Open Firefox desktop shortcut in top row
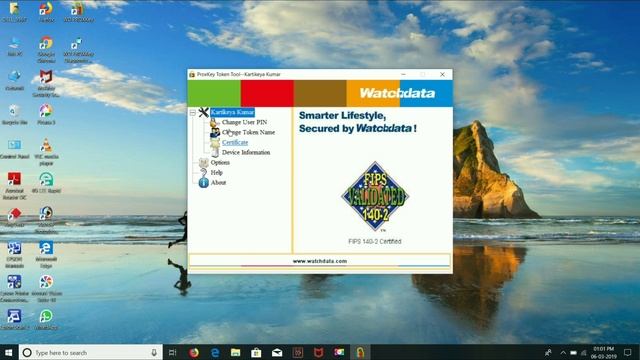 [46, 11]
